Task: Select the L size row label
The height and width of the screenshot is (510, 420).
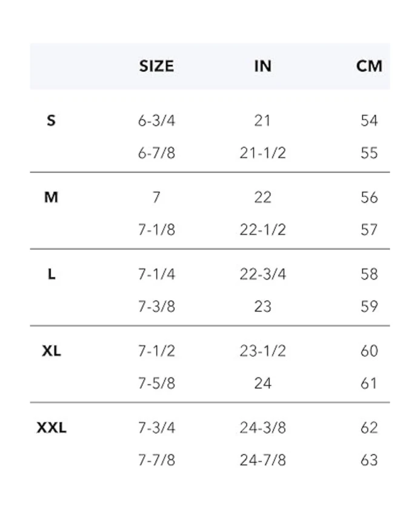Action: click(x=51, y=274)
